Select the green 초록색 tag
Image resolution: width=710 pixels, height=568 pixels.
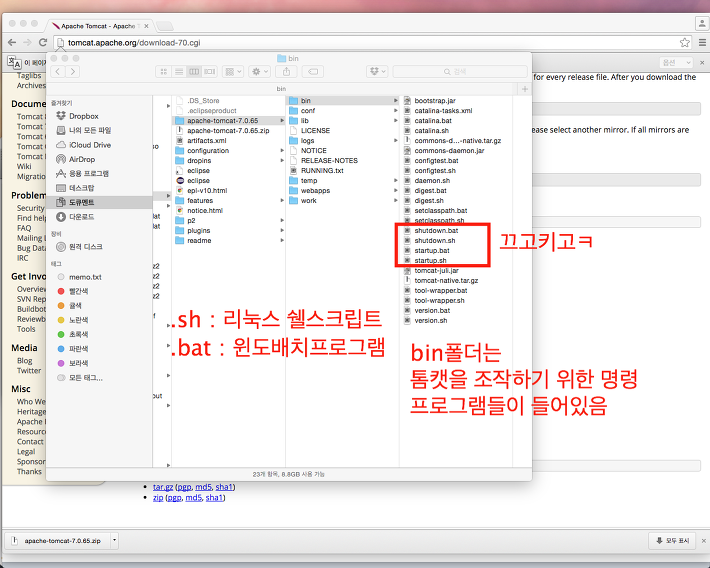tap(72, 334)
